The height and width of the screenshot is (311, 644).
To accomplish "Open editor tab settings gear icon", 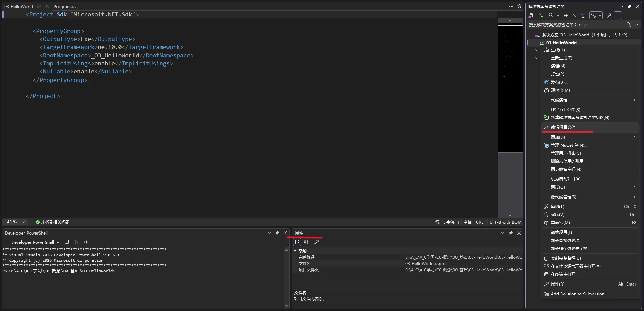I will click(519, 6).
